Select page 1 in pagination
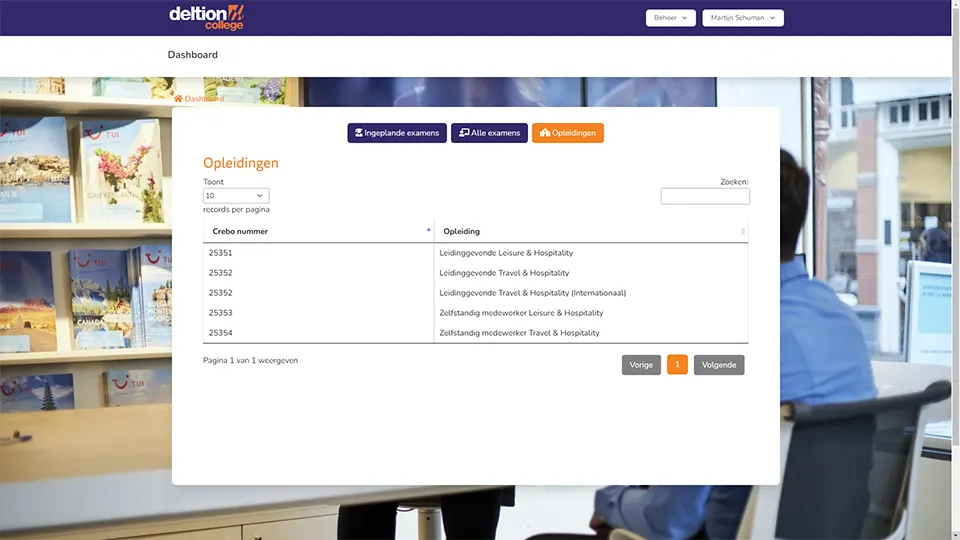The image size is (960, 540). (x=677, y=364)
